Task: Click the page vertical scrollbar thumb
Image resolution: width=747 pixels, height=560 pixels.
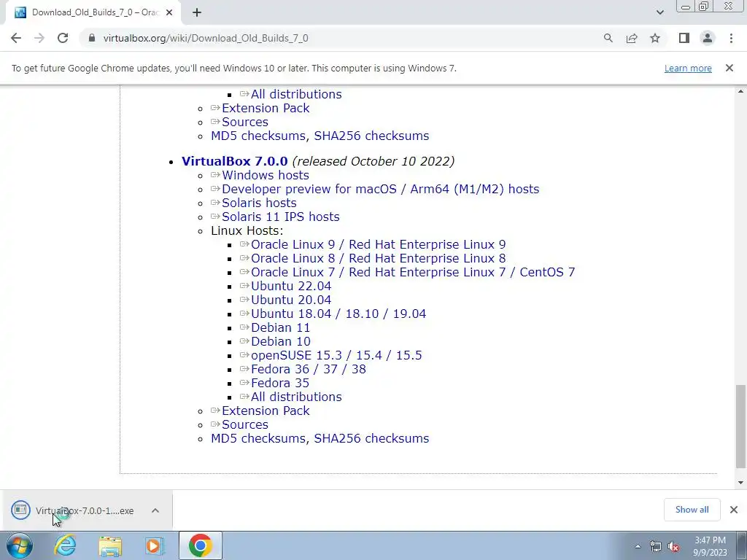Action: [x=740, y=426]
